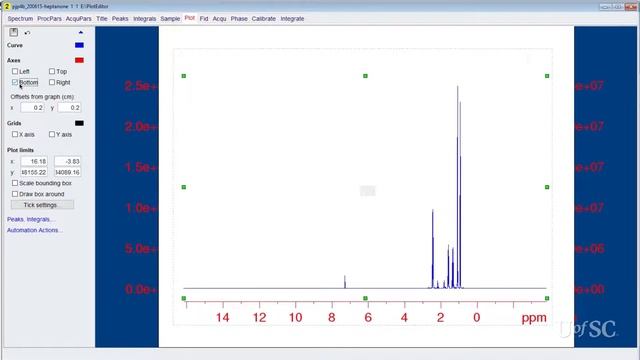The height and width of the screenshot is (360, 640).
Task: Click the window number 2 icon in title bar
Action: (7, 7)
